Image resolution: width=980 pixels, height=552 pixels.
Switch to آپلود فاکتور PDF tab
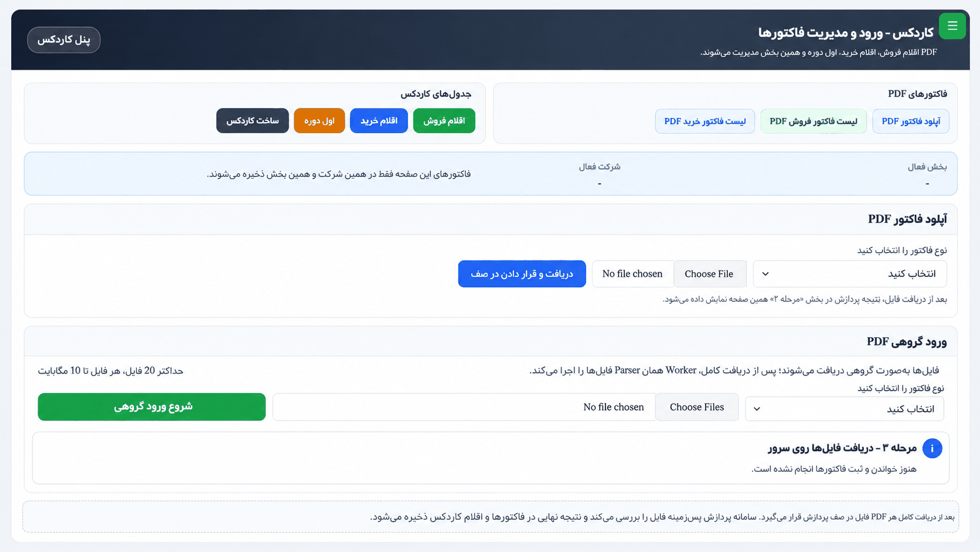point(911,121)
